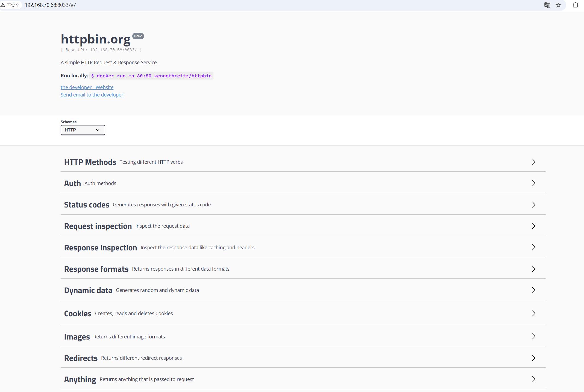Open the Schemes HTTP dropdown
Viewport: 584px width, 392px height.
coord(83,130)
